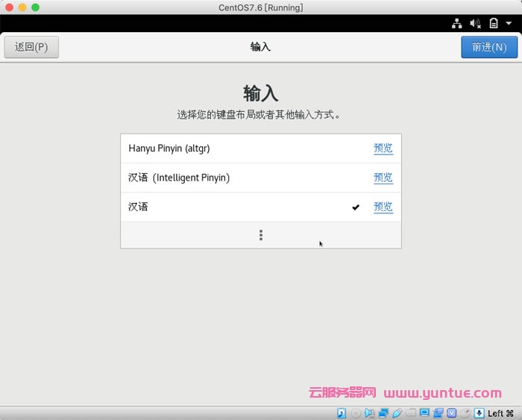The height and width of the screenshot is (420, 522).
Task: Open 预览 link for Intelligent Pinyin
Action: click(x=383, y=178)
